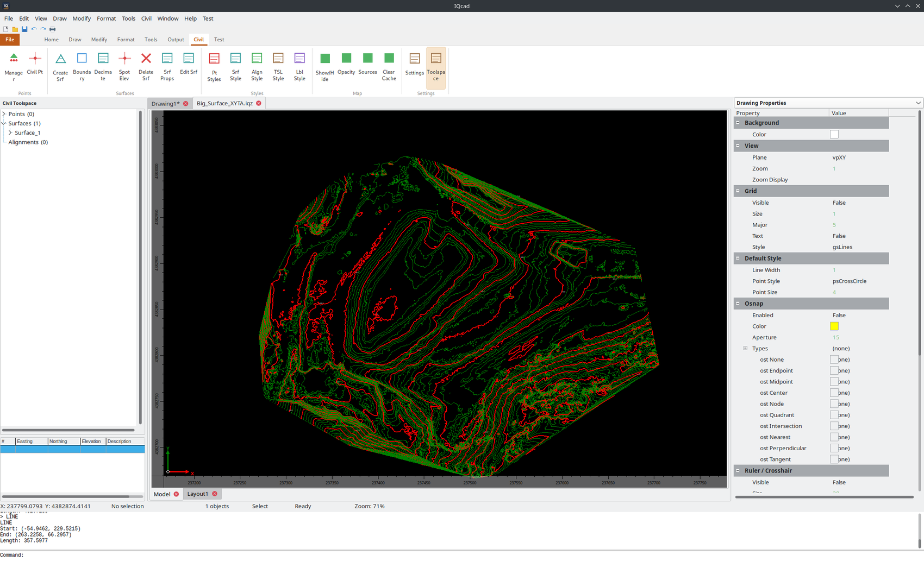The image size is (924, 561).
Task: Click the New file icon in quick toolbar
Action: point(6,29)
